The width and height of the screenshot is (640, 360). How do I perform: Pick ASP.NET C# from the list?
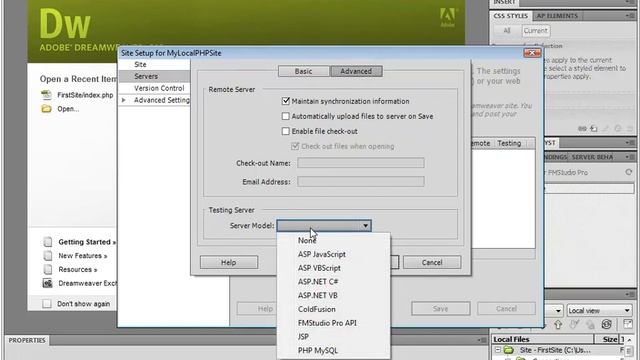coord(318,282)
